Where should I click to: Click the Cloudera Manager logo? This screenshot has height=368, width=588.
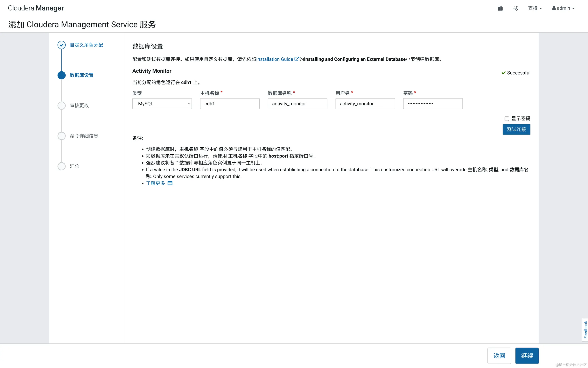(36, 8)
